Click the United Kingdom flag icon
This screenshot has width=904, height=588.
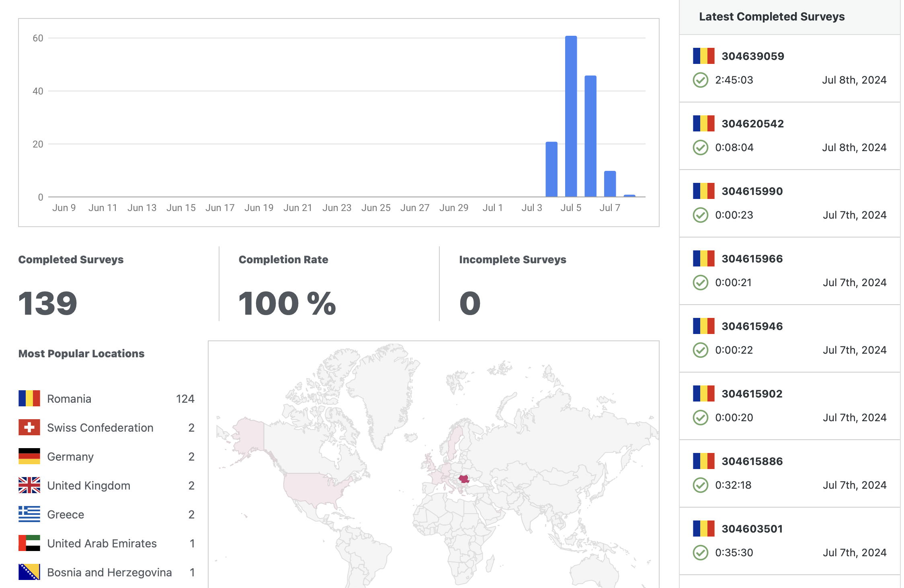29,485
